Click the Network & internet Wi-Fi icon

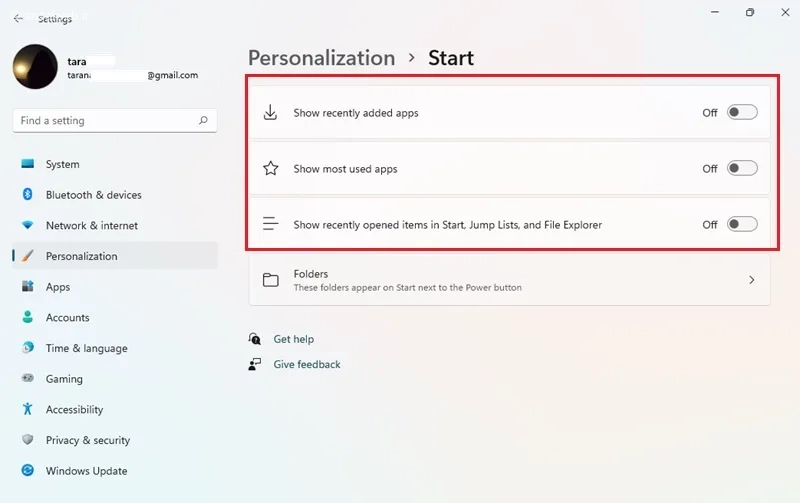tap(27, 226)
